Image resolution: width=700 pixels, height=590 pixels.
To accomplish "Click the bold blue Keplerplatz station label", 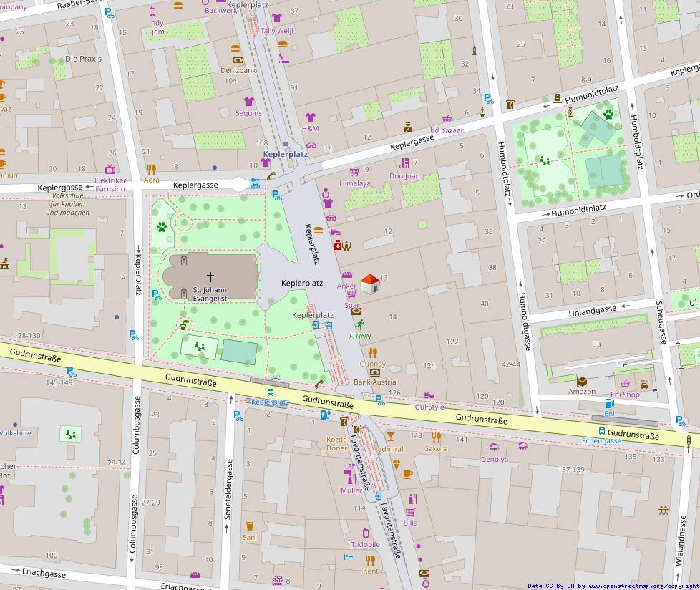I will (x=285, y=154).
